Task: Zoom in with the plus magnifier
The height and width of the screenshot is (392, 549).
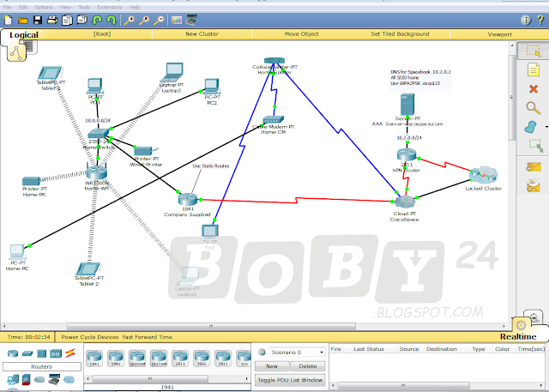Action: coord(130,21)
